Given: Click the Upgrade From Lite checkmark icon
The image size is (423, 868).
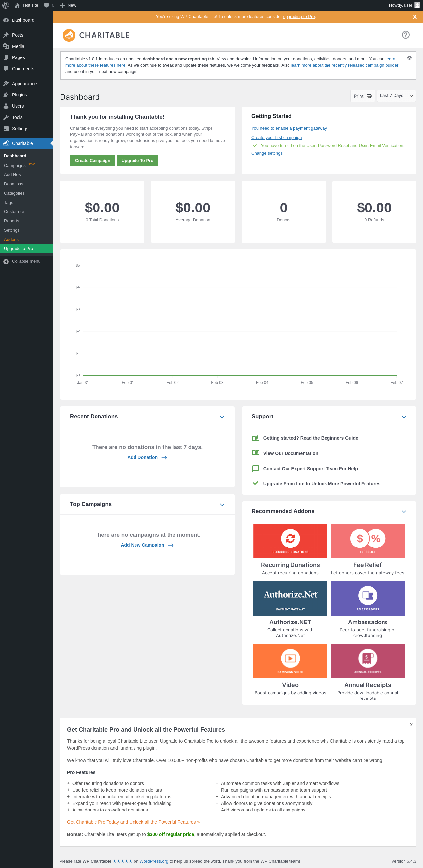Looking at the screenshot, I should pyautogui.click(x=256, y=483).
